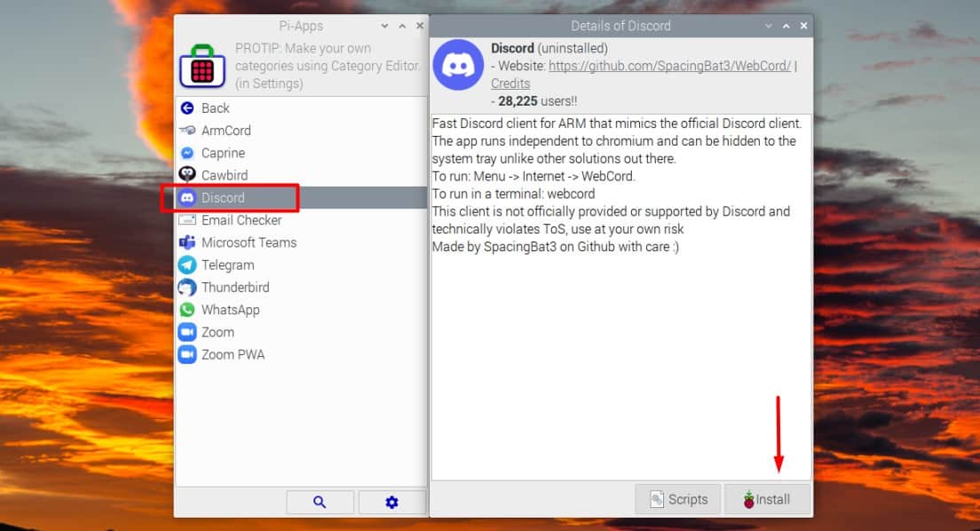Open the search tool in Pi-Apps
Screen dimensions: 980x531
(320, 502)
